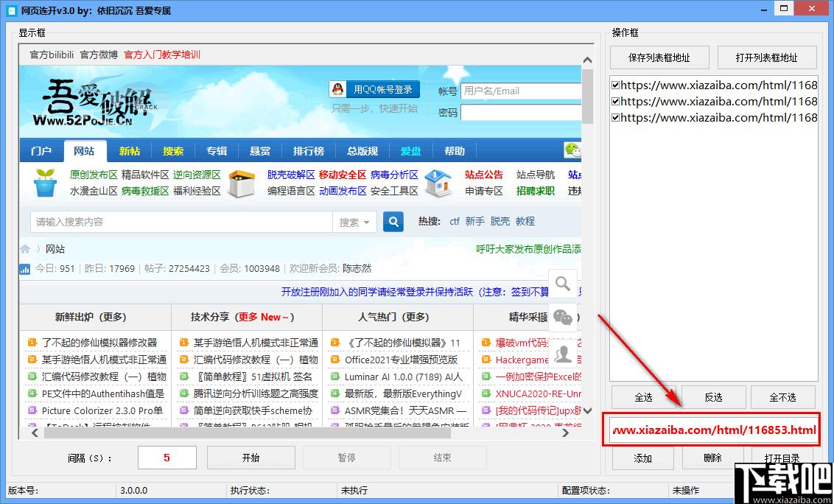The image size is (834, 504).
Task: Maximize the application window
Action: click(783, 9)
